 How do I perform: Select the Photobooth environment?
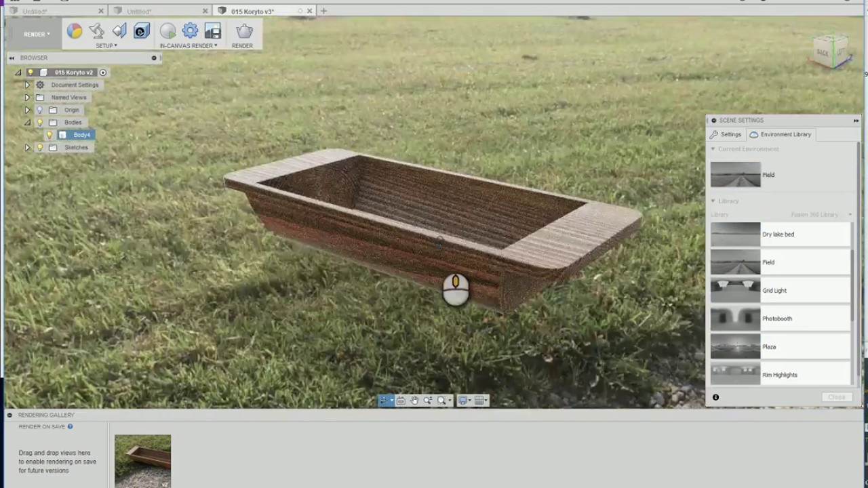tap(780, 319)
